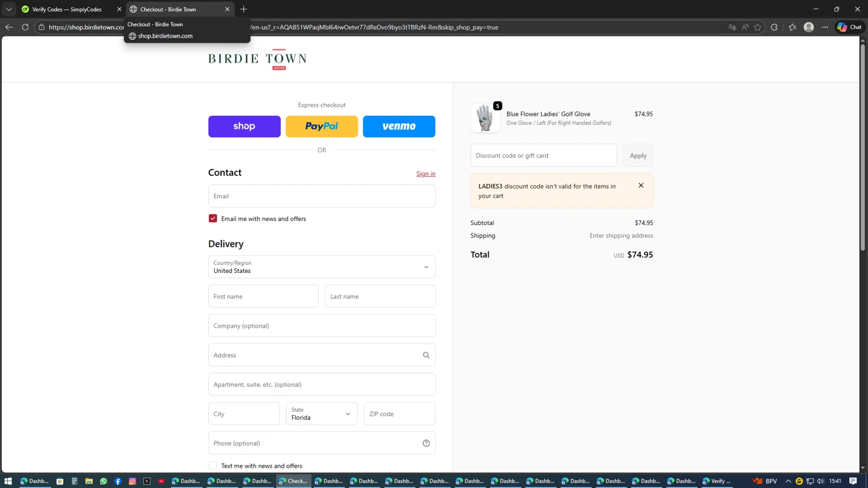
Task: Dismiss the LADIES3 invalid code message
Action: tap(641, 186)
